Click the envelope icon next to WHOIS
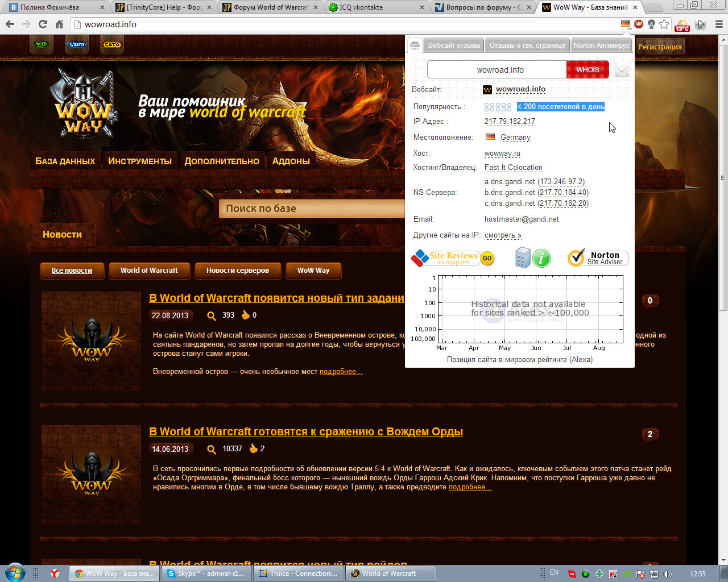The height and width of the screenshot is (582, 728). (622, 70)
